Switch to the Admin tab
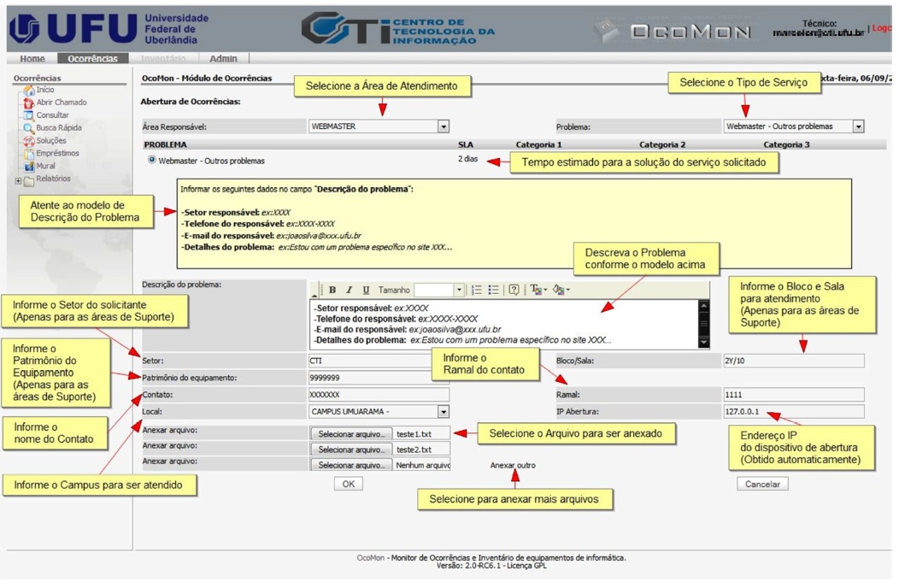This screenshot has height=588, width=899. pos(223,59)
